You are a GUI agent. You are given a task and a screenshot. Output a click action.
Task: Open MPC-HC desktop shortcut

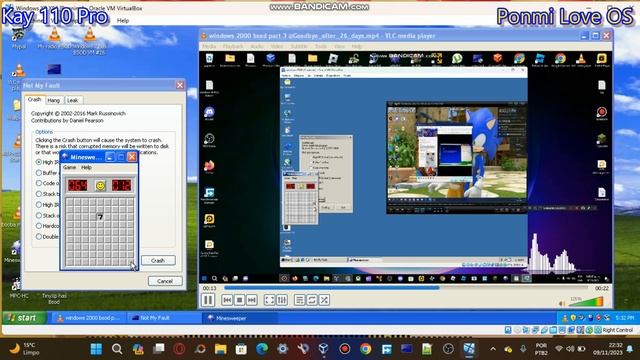coord(18,287)
